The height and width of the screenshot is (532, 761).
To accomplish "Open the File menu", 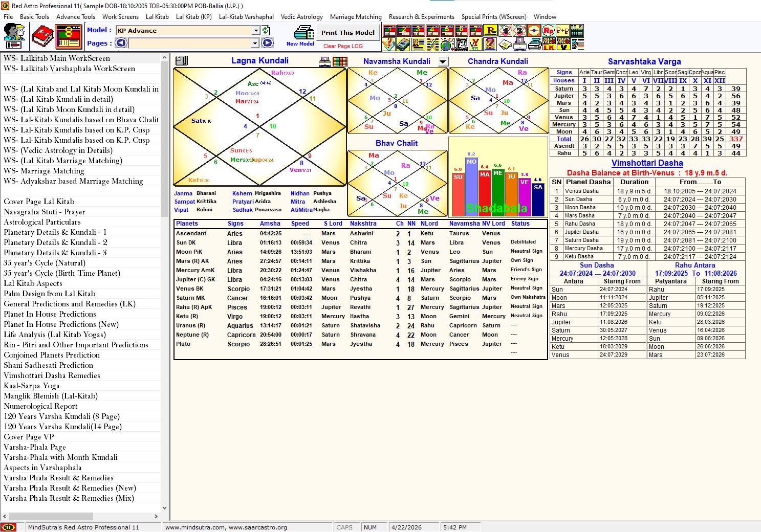I will [x=8, y=17].
